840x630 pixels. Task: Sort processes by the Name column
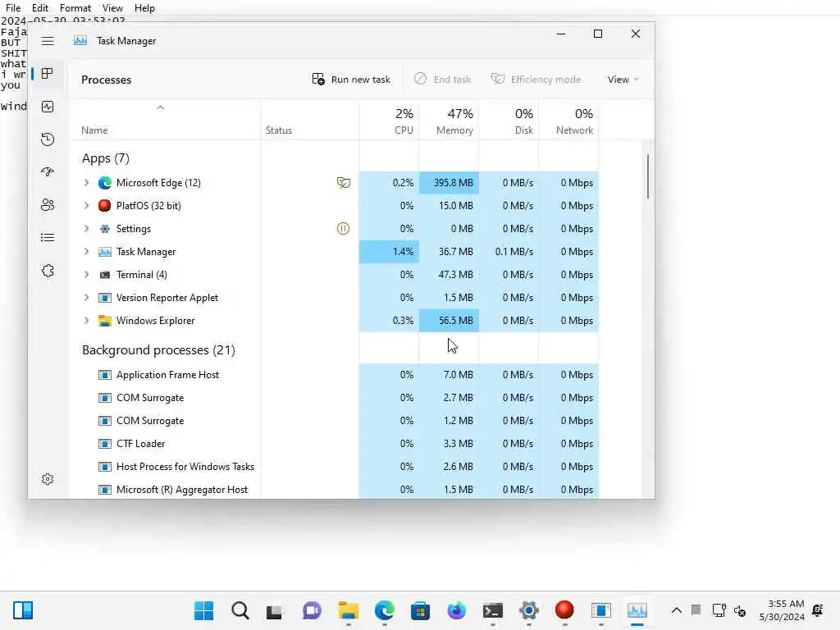165,121
